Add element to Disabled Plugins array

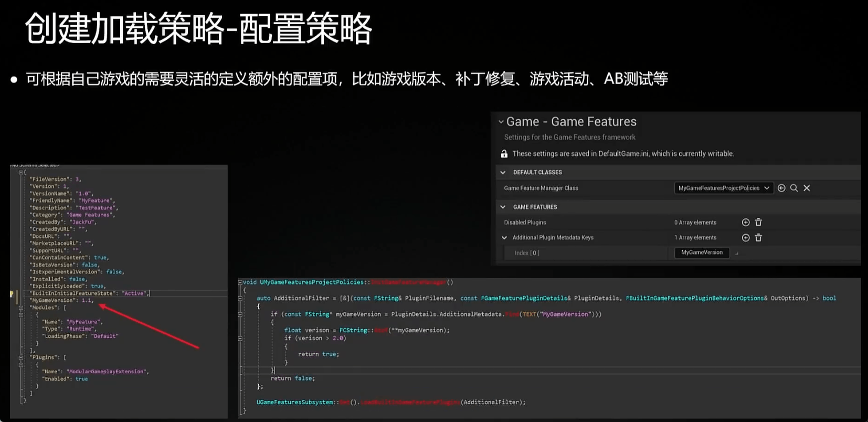click(x=746, y=223)
